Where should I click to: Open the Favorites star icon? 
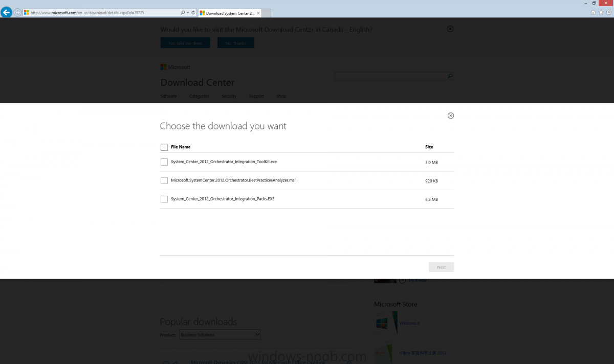[601, 13]
